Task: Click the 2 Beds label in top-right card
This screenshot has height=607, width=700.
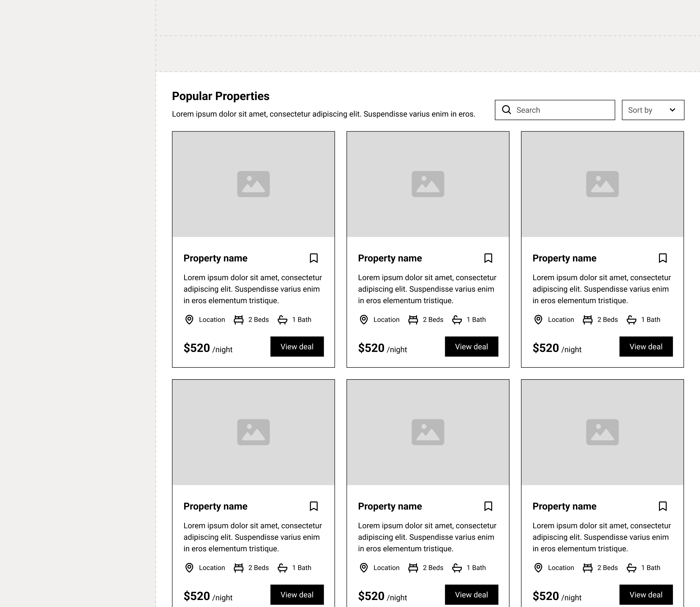Action: [x=607, y=319]
